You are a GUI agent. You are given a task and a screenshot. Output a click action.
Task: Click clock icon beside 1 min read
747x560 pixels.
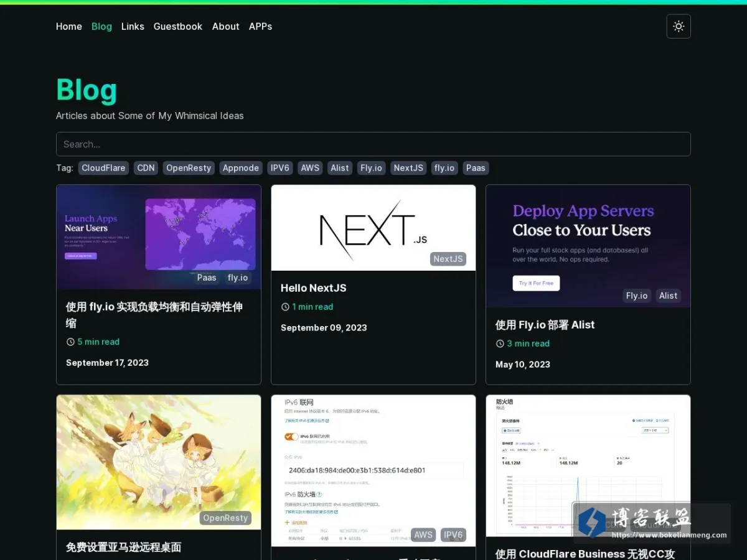tap(285, 307)
